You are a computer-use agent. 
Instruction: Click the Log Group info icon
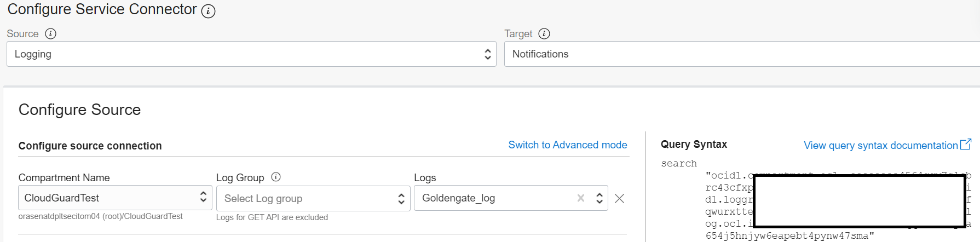[276, 177]
